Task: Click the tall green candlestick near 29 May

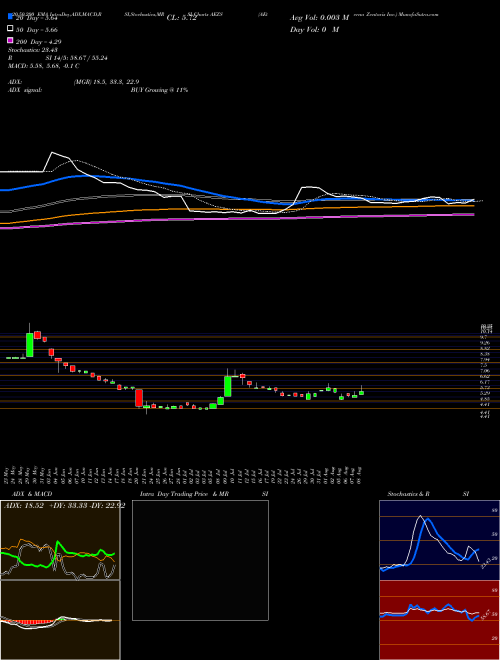Action: tap(29, 345)
